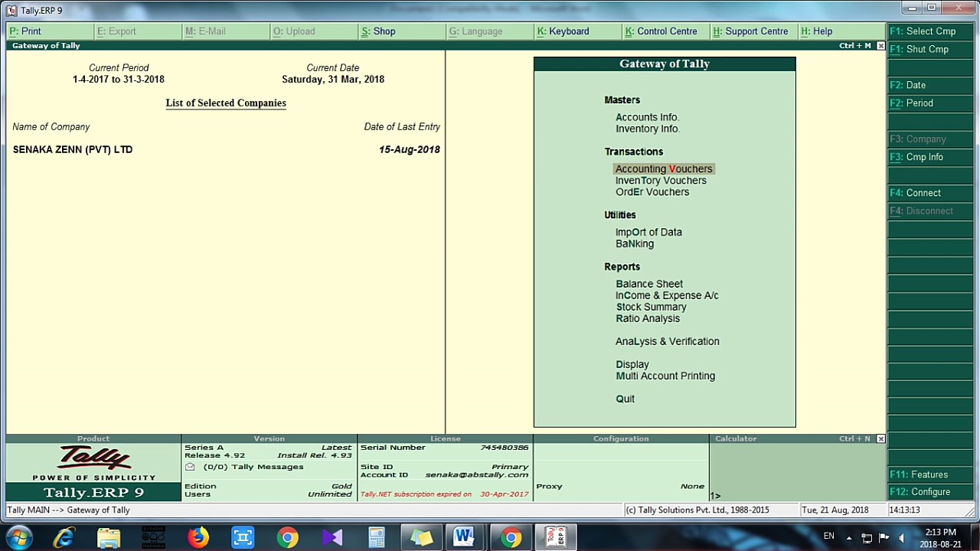Screen dimensions: 980x551
Task: Click the Tally Messages envelope icon
Action: tap(190, 467)
